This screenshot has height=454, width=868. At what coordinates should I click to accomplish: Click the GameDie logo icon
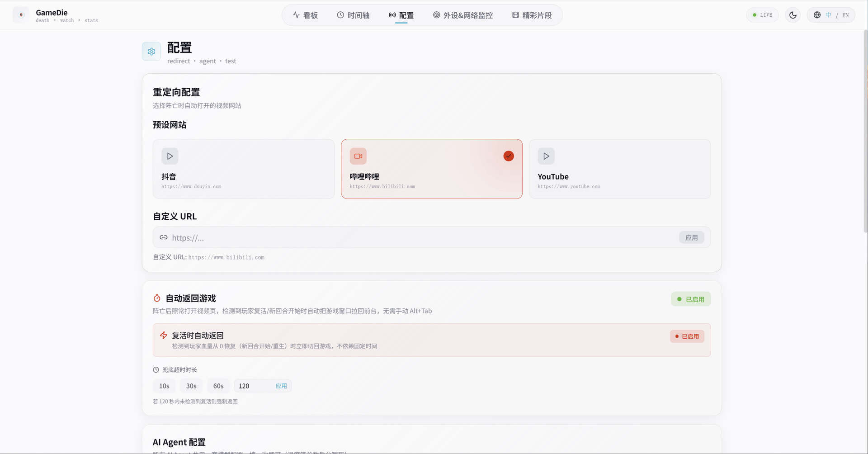point(21,15)
